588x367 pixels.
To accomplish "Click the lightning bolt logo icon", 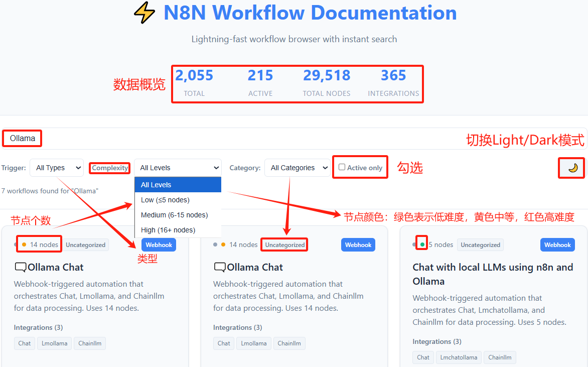I will pyautogui.click(x=144, y=13).
